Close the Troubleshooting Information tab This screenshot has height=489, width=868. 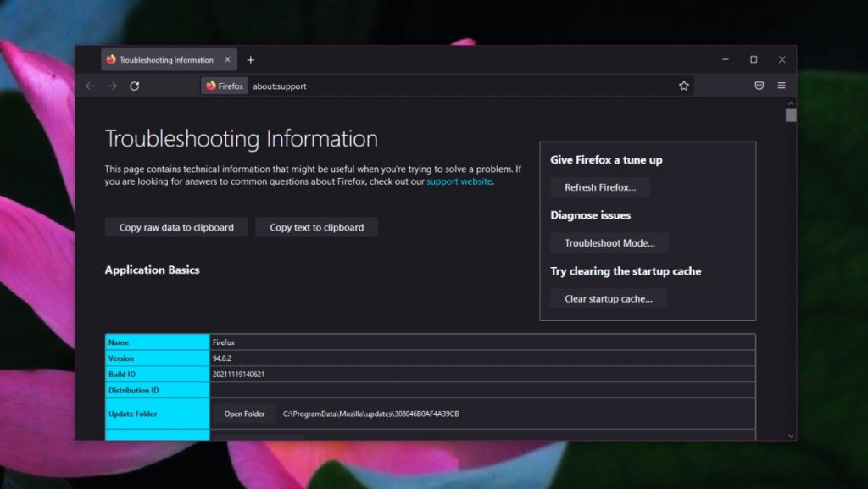227,59
